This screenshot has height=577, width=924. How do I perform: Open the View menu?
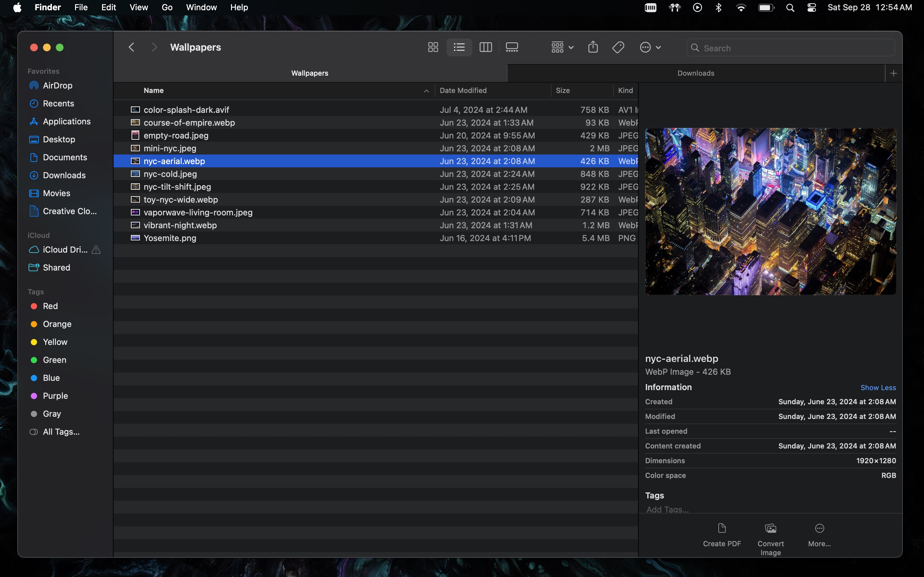(139, 8)
